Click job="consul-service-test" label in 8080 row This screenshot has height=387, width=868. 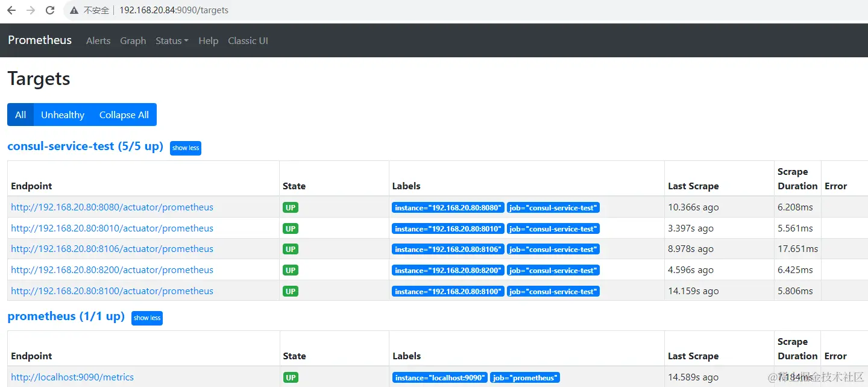click(553, 208)
